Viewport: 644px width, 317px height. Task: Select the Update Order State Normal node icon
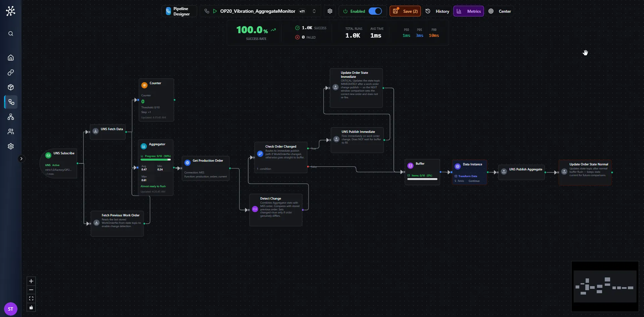(x=564, y=171)
